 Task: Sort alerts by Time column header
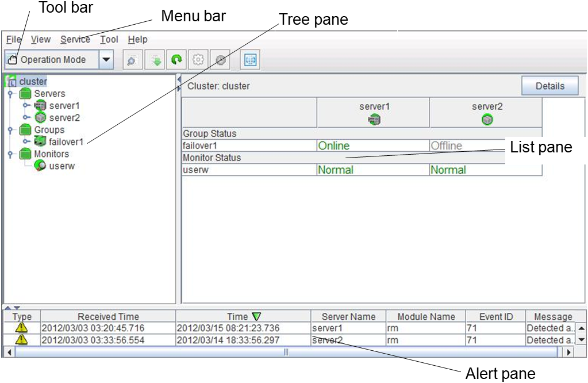point(243,316)
